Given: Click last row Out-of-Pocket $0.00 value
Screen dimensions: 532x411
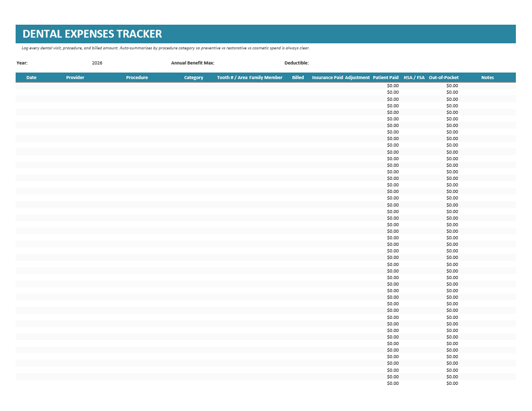Looking at the screenshot, I should 452,383.
